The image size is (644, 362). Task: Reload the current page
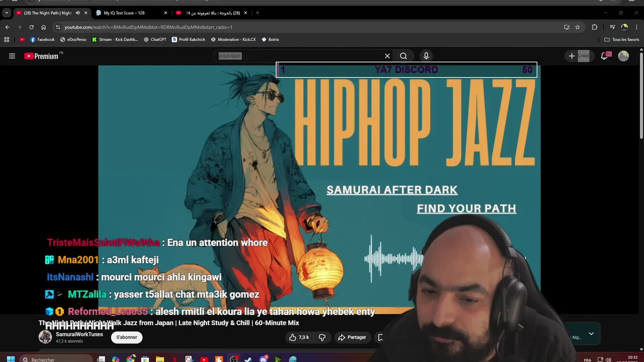(31, 27)
